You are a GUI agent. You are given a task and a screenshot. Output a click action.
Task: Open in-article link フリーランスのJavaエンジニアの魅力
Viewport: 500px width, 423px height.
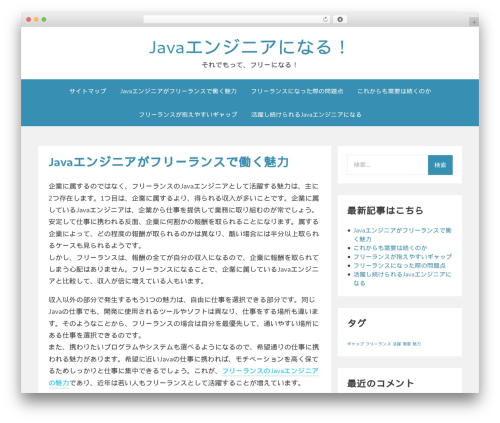click(270, 371)
